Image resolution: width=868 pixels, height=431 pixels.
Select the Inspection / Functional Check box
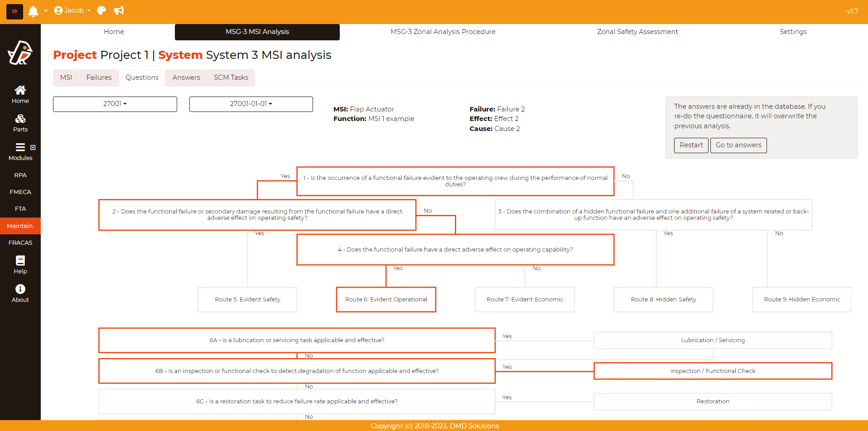(x=713, y=371)
